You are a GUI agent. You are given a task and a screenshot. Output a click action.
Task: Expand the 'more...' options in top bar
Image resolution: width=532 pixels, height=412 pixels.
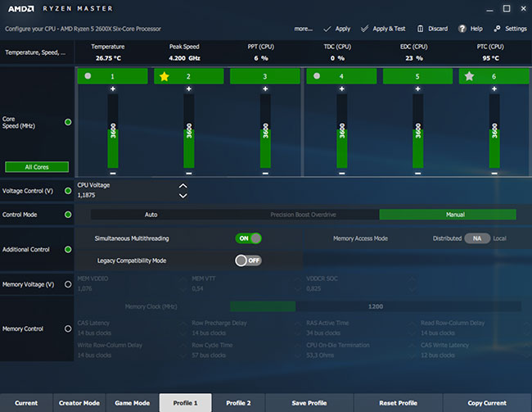[303, 29]
